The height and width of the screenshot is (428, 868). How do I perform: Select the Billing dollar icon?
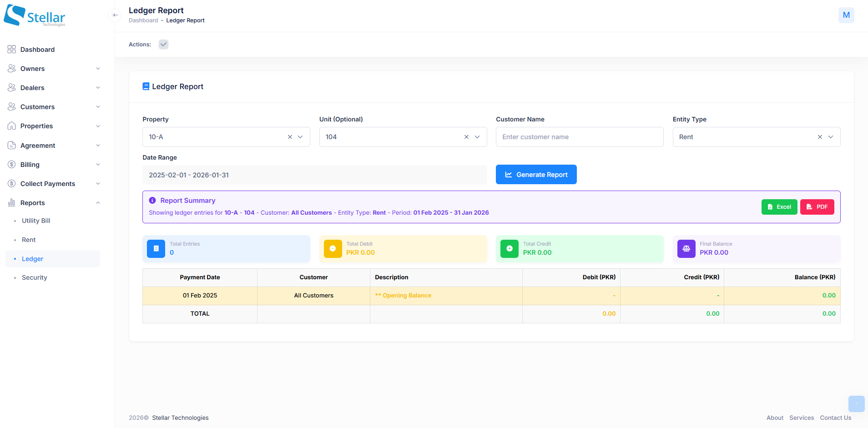click(11, 164)
